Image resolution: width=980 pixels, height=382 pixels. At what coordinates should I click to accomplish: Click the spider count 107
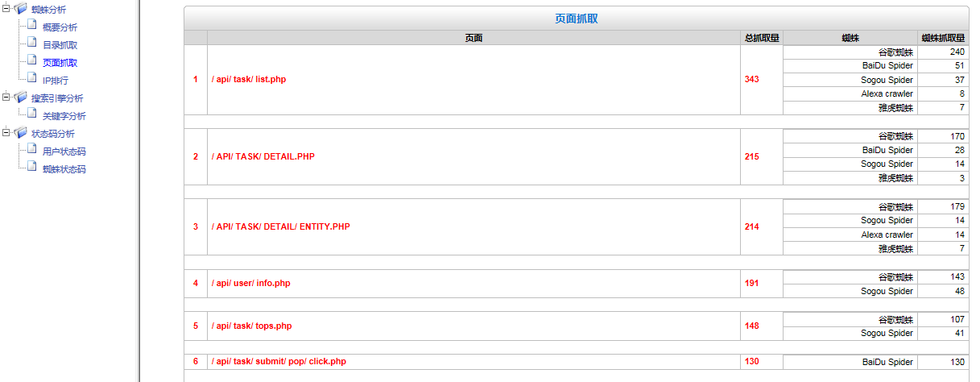coord(957,318)
